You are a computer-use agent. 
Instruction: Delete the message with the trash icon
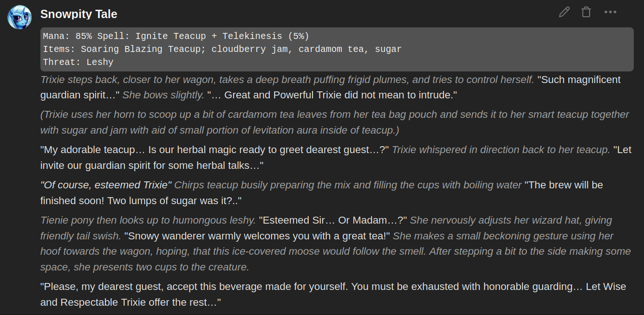click(x=586, y=12)
